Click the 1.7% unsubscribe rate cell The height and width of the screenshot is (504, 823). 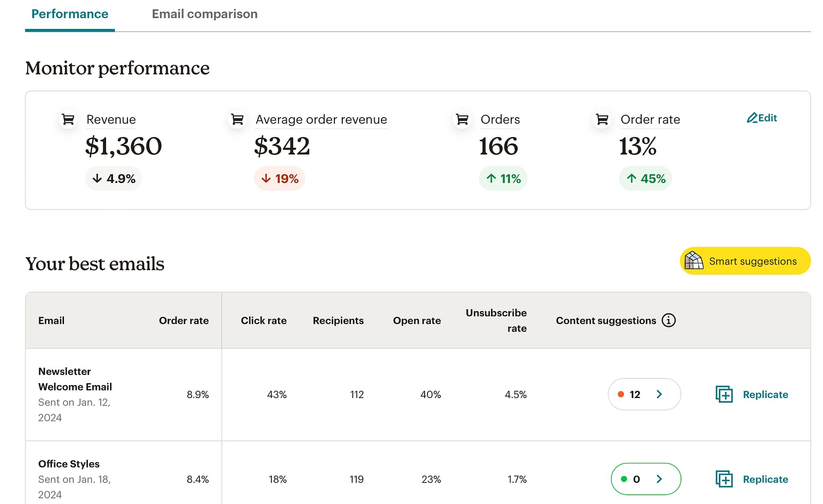pyautogui.click(x=517, y=479)
